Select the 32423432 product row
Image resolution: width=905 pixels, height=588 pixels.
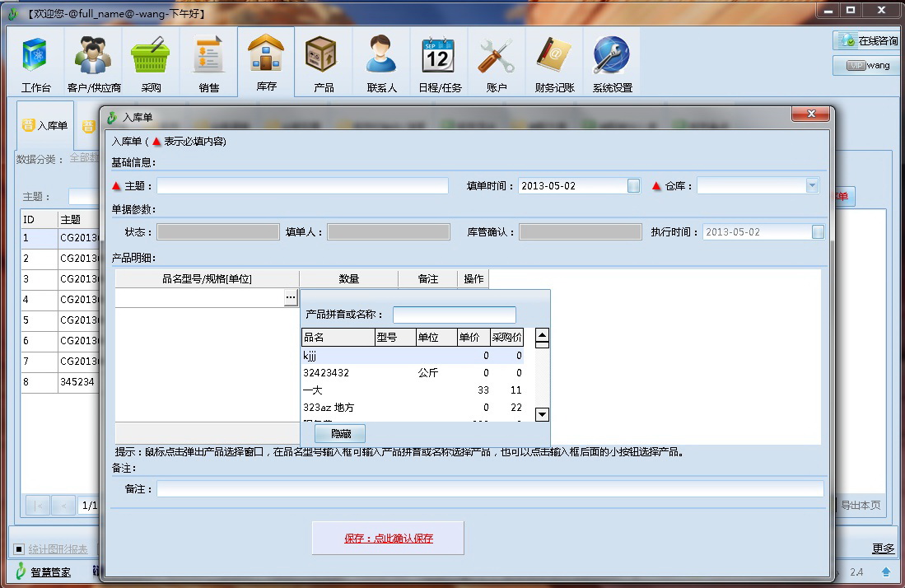point(413,373)
